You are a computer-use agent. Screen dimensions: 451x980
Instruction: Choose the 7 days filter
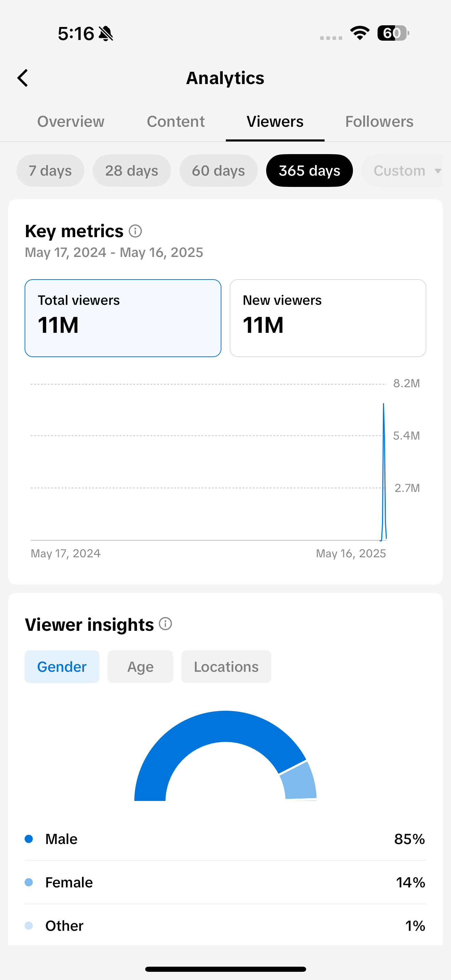coord(50,171)
